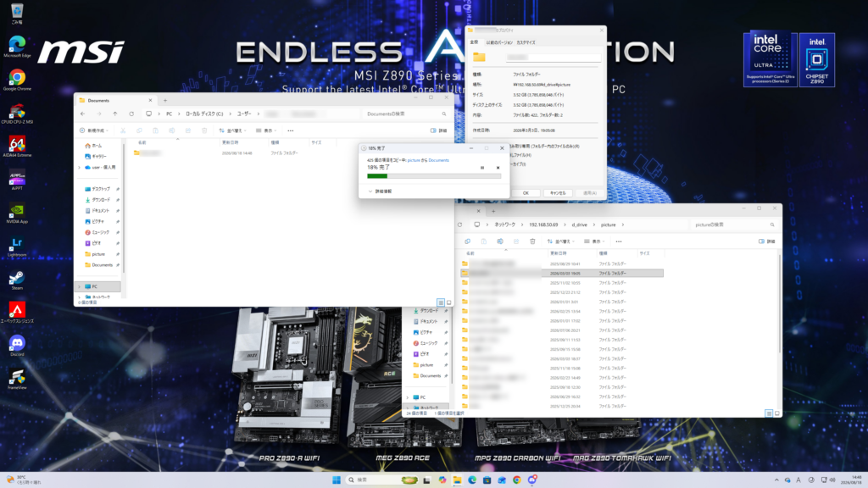Click the rename icon in the picture window toolbar
Viewport: 868px width, 488px height.
tap(500, 241)
